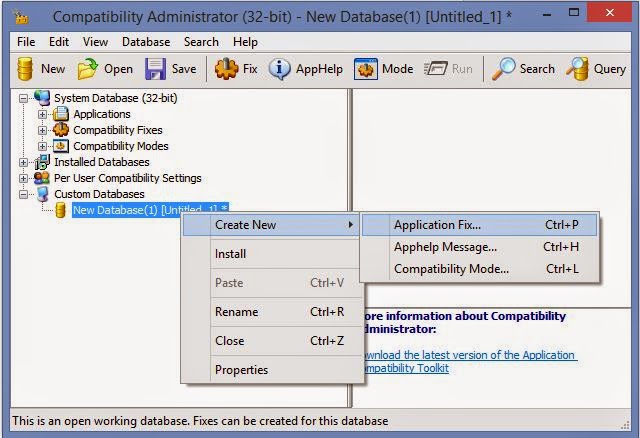The height and width of the screenshot is (438, 640).
Task: Minimize the Compatibility Administrator window
Action: coord(547,15)
